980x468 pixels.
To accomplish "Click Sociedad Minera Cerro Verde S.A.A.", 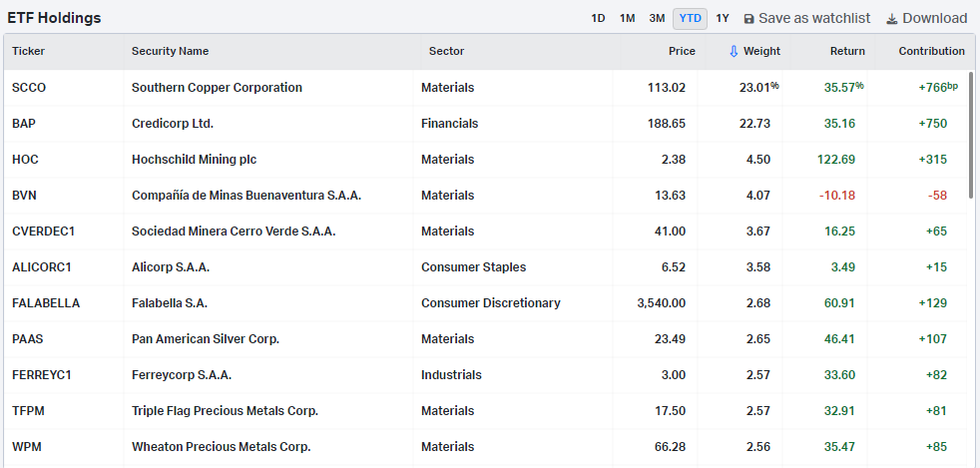I will click(234, 232).
